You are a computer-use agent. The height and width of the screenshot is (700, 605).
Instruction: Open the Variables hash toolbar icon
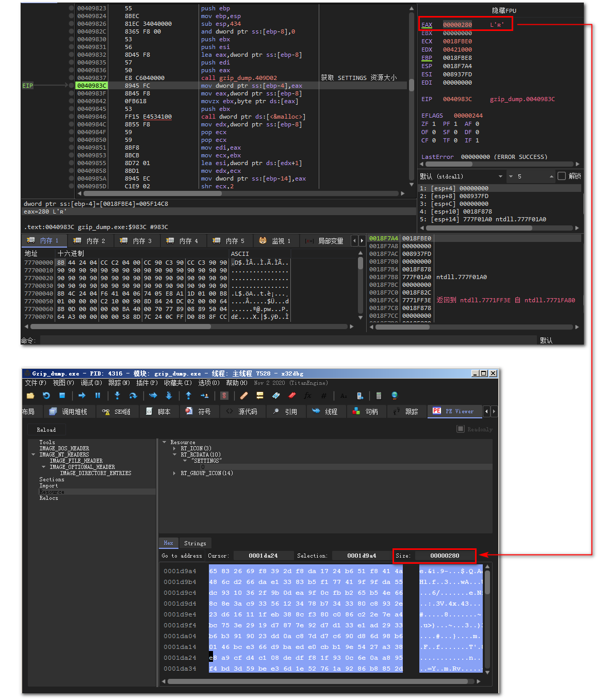324,396
